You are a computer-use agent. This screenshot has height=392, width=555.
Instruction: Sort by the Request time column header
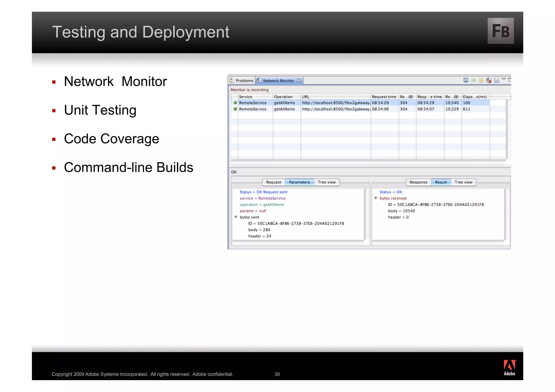(385, 97)
